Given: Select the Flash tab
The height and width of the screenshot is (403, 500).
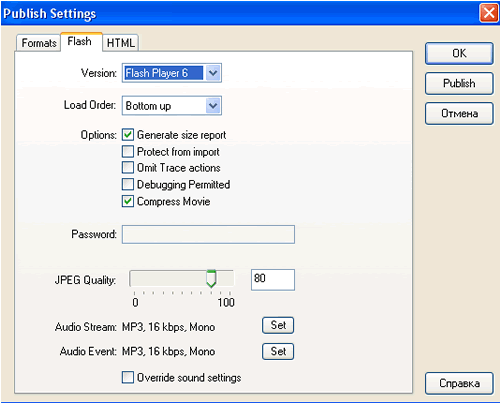Looking at the screenshot, I should (x=81, y=42).
